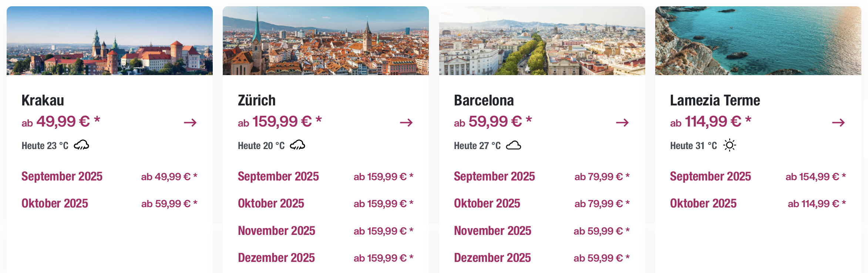The image size is (868, 273).
Task: Select November 2025 for Barcelona
Action: [542, 231]
